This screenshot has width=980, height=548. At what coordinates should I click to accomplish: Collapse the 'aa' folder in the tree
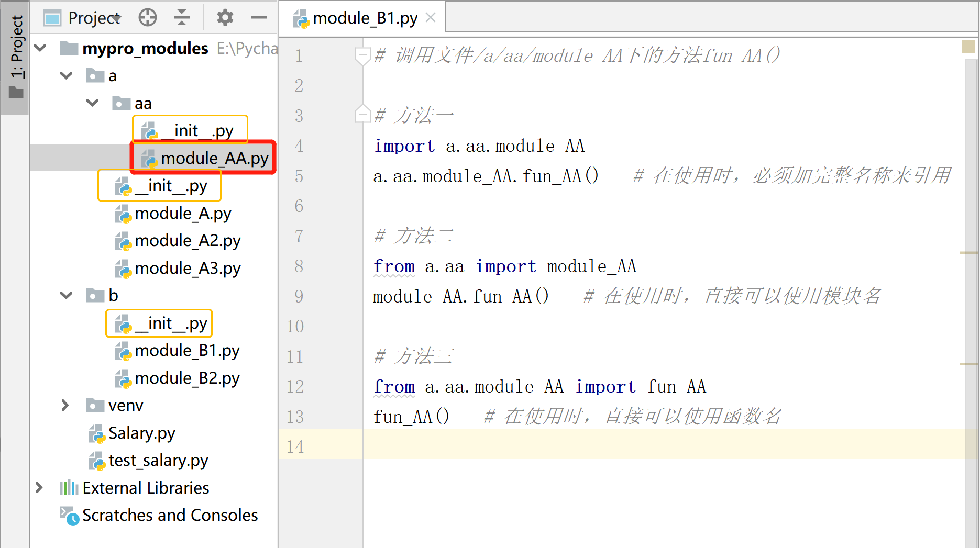(x=92, y=103)
